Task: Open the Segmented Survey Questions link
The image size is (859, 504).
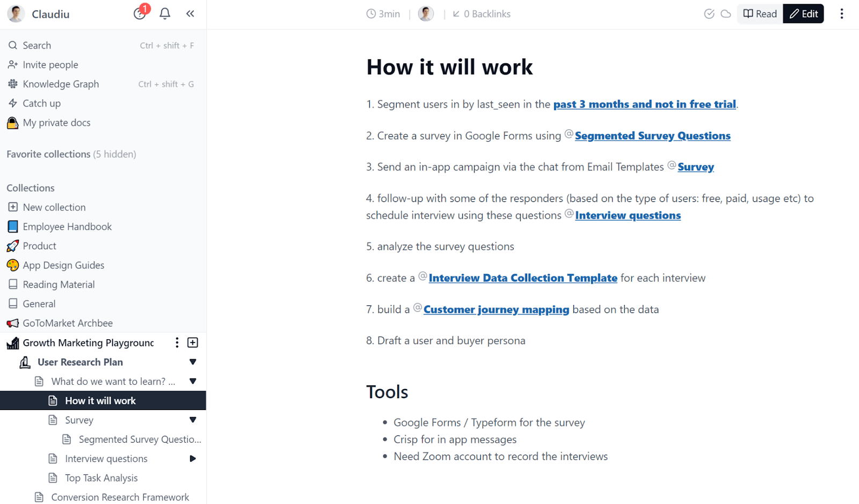Action: [x=652, y=136]
